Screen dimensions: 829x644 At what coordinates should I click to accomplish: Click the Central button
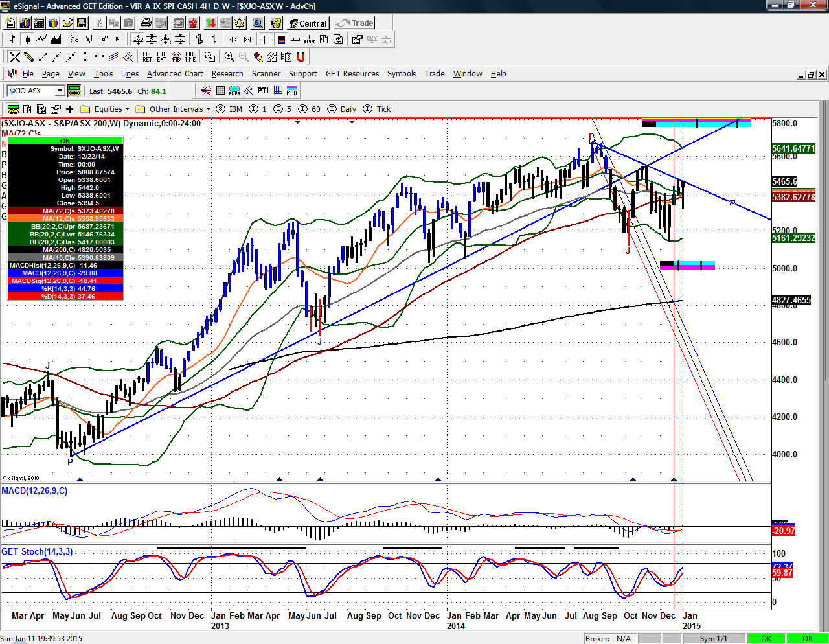pyautogui.click(x=308, y=23)
